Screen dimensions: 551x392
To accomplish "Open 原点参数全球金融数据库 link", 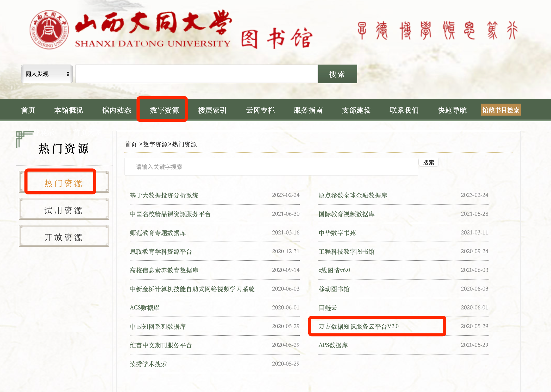I will [353, 195].
